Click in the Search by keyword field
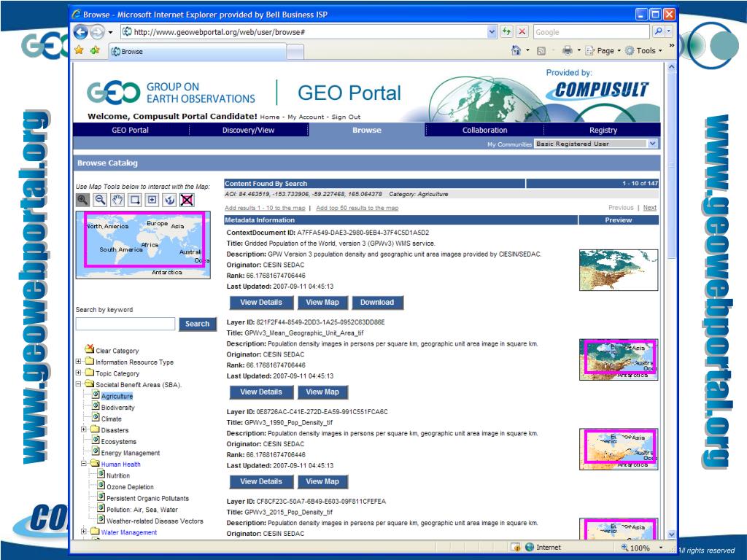This screenshot has width=747, height=560. point(125,324)
